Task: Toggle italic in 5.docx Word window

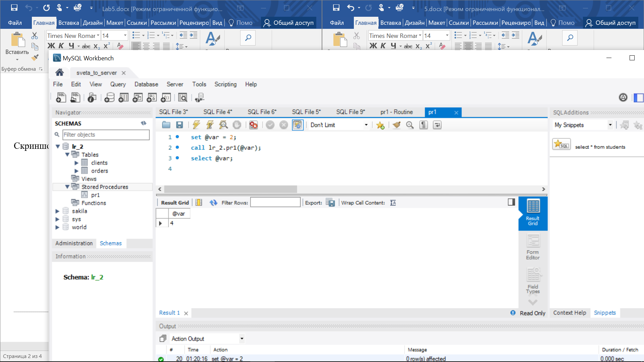Action: pos(383,46)
